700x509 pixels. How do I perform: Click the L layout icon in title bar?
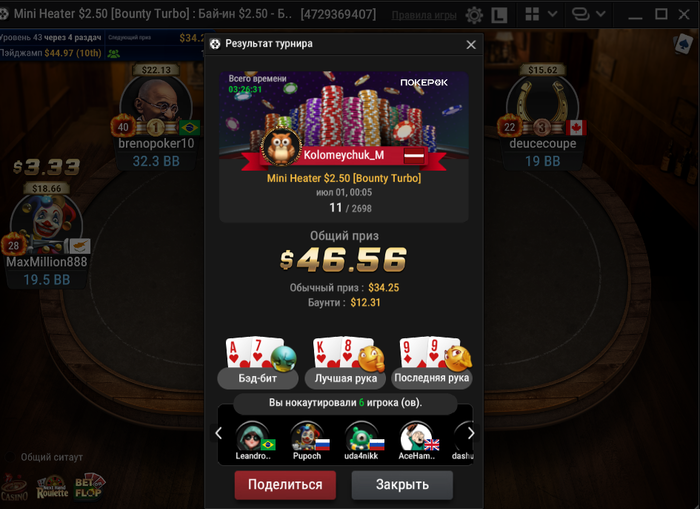coord(499,15)
